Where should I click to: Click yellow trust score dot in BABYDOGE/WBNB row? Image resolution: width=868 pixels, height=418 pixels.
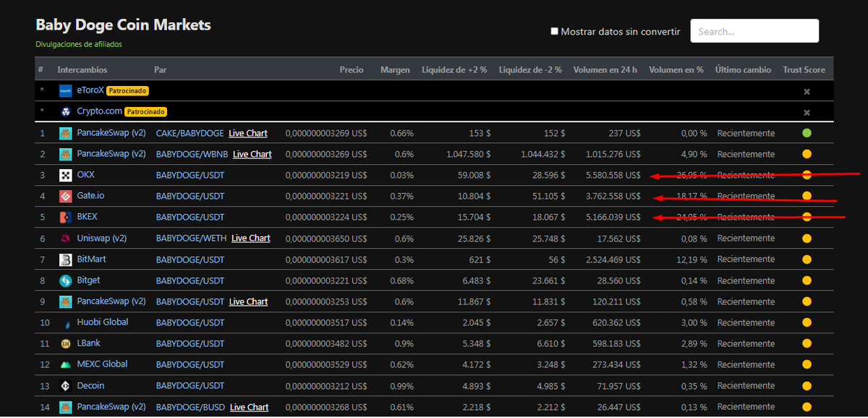pyautogui.click(x=807, y=154)
